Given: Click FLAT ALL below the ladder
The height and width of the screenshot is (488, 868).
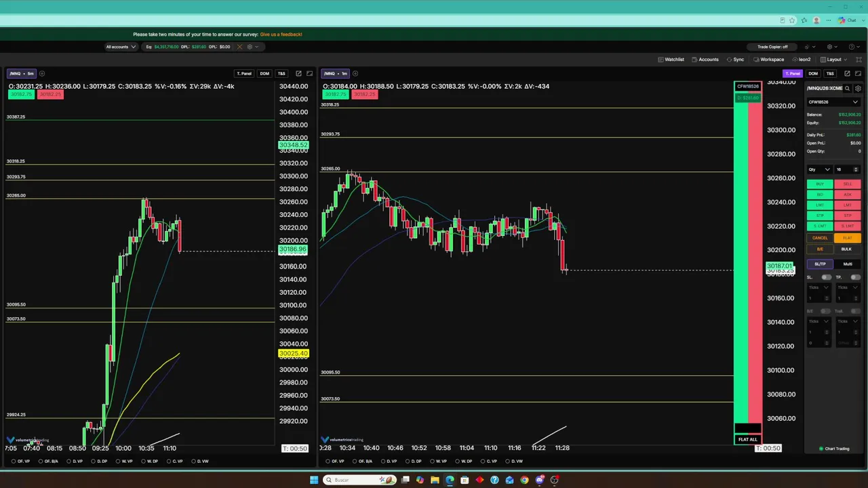Looking at the screenshot, I should click(x=748, y=439).
